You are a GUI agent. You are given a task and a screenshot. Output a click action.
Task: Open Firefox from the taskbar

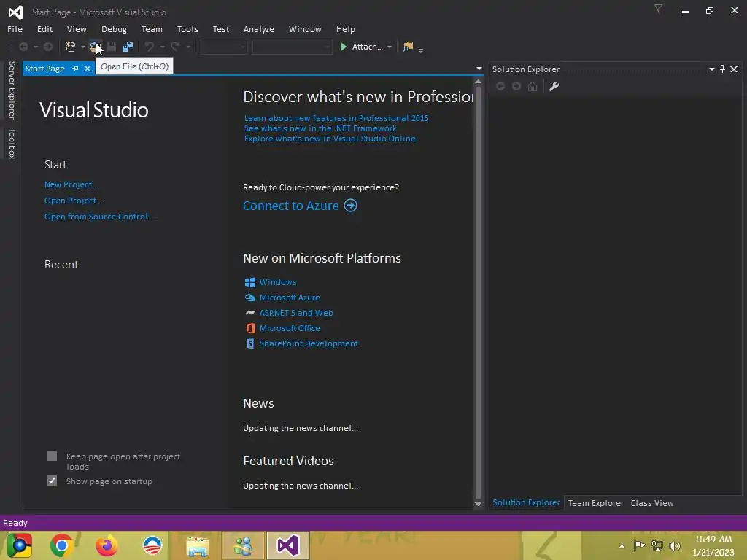pos(107,545)
